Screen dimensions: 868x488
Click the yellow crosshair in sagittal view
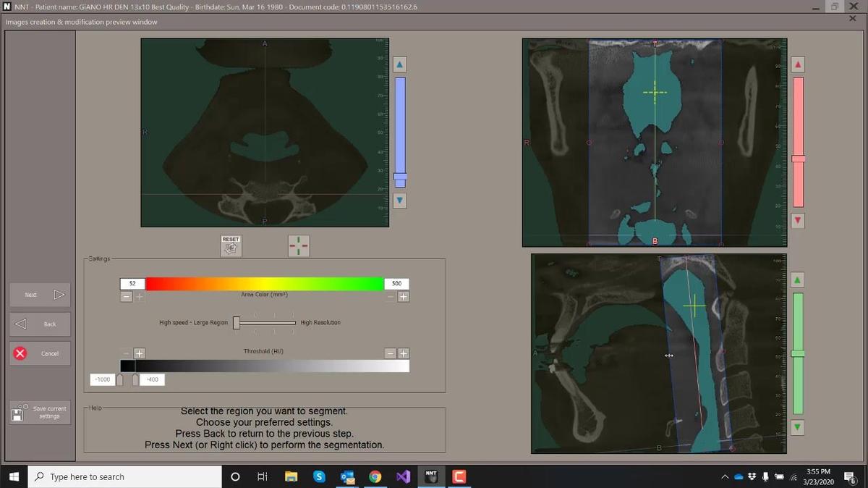[694, 306]
